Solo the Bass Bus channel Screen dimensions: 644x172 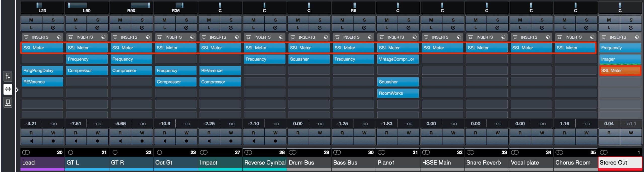[364, 20]
